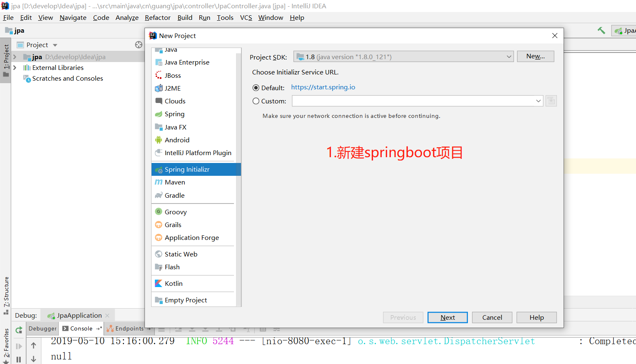
Task: Click the down arrow in debug console gutter
Action: click(x=34, y=359)
